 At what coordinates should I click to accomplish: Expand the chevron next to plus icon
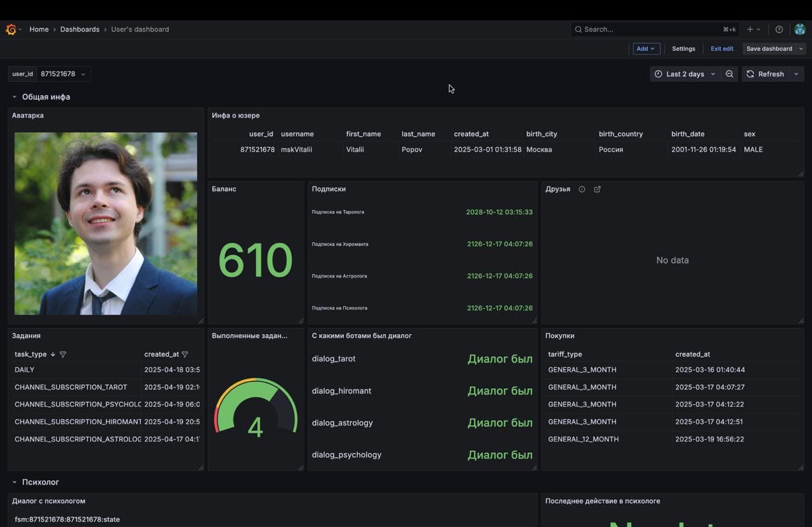point(759,29)
